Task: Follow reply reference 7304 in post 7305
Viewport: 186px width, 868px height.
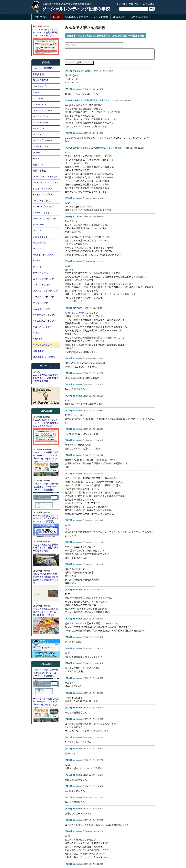Action: tap(68, 203)
